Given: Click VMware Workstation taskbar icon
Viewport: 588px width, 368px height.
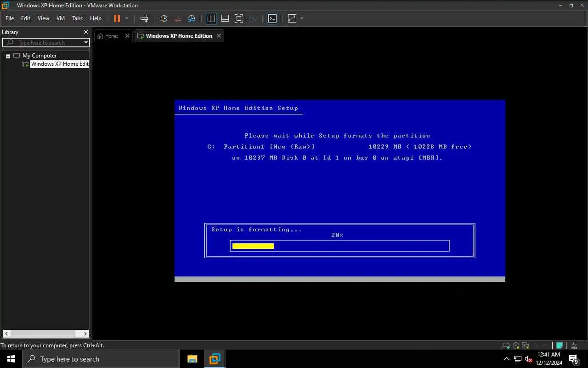Looking at the screenshot, I should pos(215,359).
